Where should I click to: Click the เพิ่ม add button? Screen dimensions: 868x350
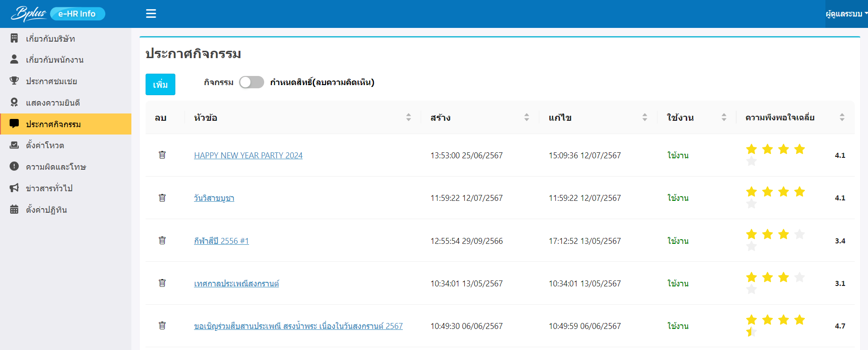[x=160, y=84]
